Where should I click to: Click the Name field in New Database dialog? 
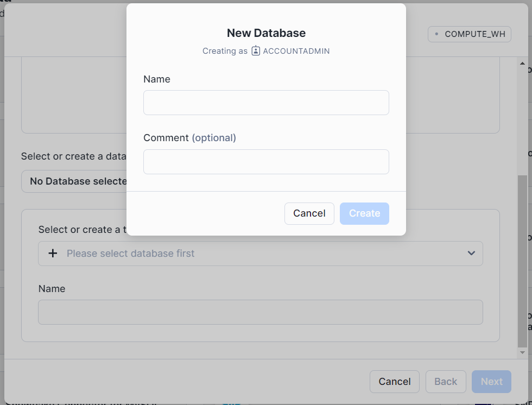[266, 103]
